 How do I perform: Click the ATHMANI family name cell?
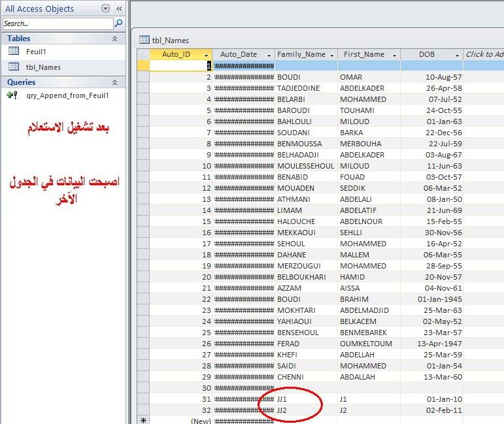pos(306,199)
